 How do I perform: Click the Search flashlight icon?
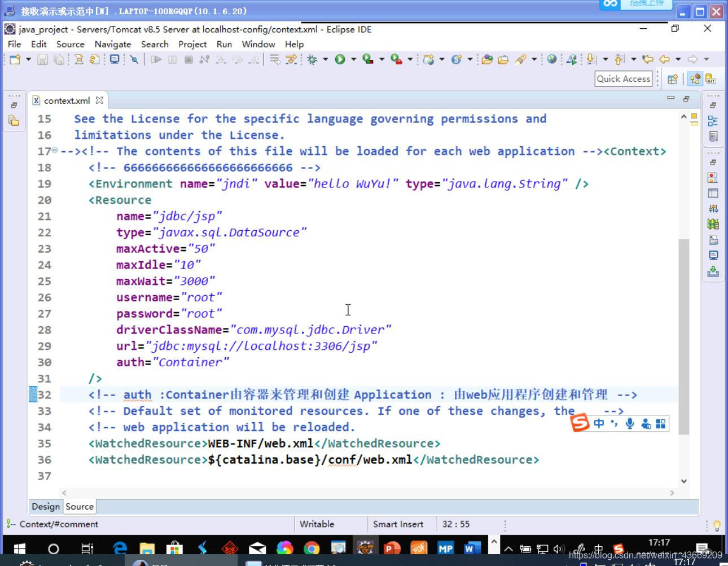click(520, 59)
